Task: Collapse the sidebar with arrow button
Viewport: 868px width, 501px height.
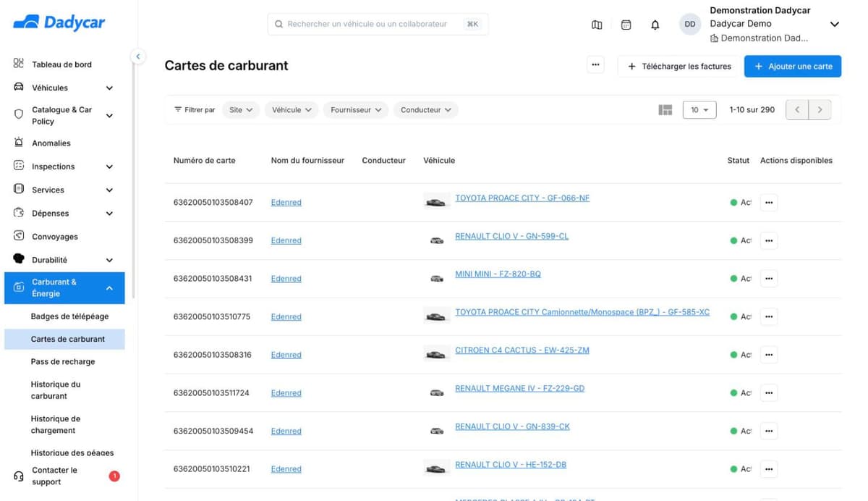Action: click(x=137, y=56)
